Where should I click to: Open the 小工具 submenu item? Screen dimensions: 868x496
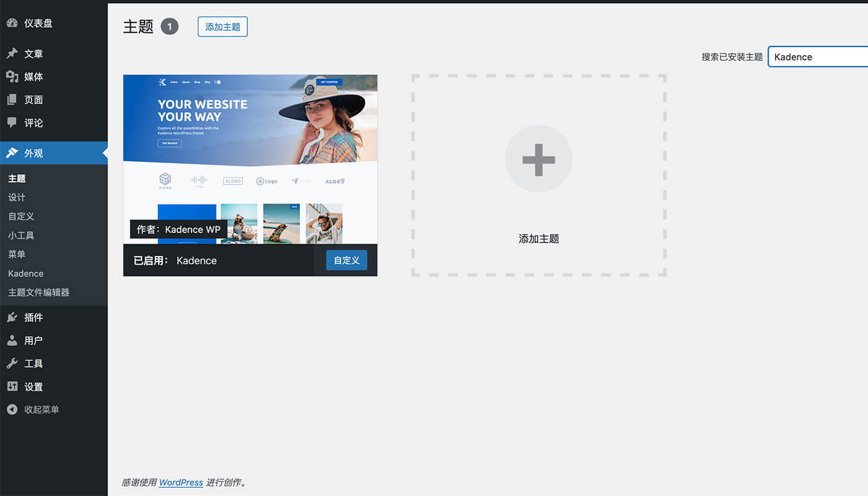(21, 236)
